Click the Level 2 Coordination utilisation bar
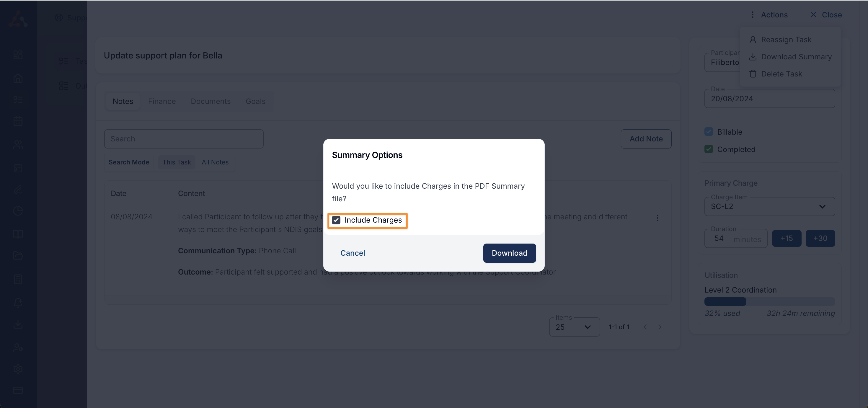This screenshot has width=868, height=408. pyautogui.click(x=769, y=301)
